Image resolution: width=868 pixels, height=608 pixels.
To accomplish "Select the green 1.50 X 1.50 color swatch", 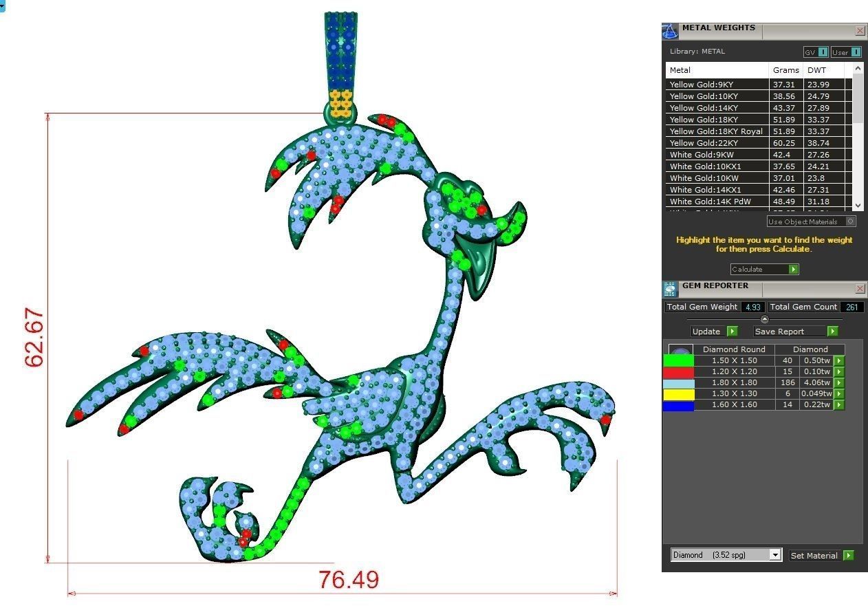I will point(678,360).
